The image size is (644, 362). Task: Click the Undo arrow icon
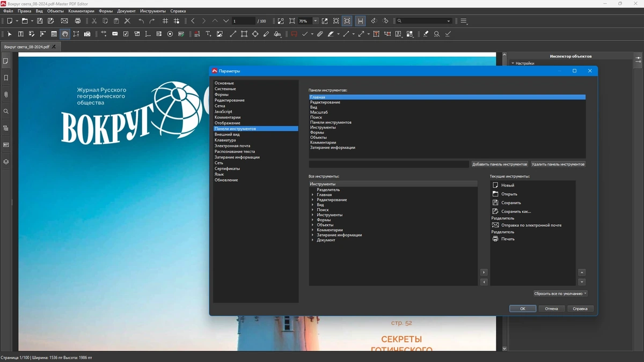(141, 21)
